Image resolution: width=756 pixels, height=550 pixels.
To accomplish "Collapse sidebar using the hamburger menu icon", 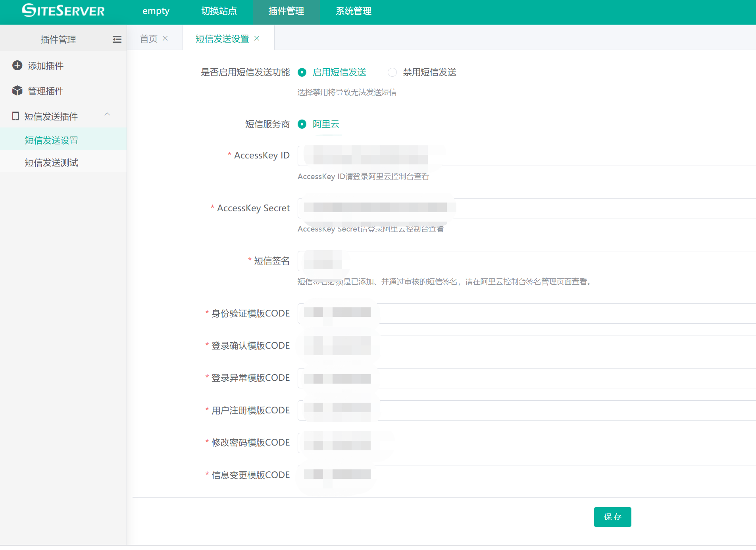I will [117, 39].
